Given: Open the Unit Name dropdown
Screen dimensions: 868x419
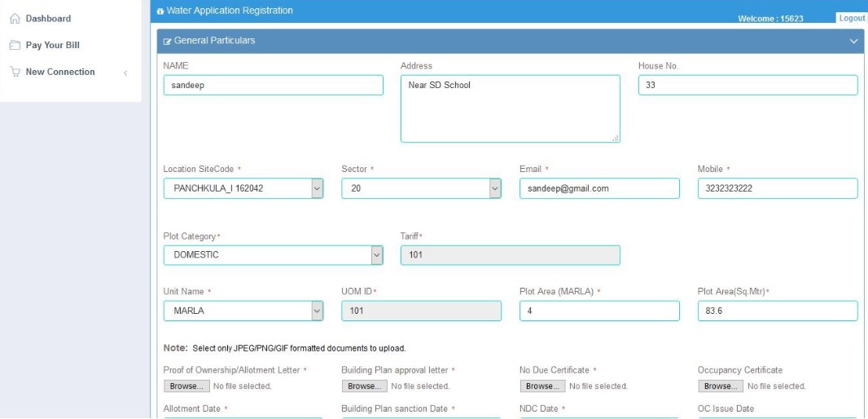Looking at the screenshot, I should point(243,311).
